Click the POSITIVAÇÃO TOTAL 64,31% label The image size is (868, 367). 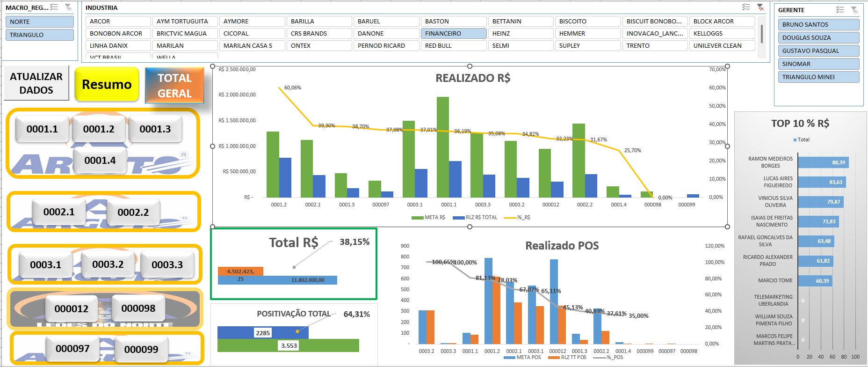pos(356,314)
